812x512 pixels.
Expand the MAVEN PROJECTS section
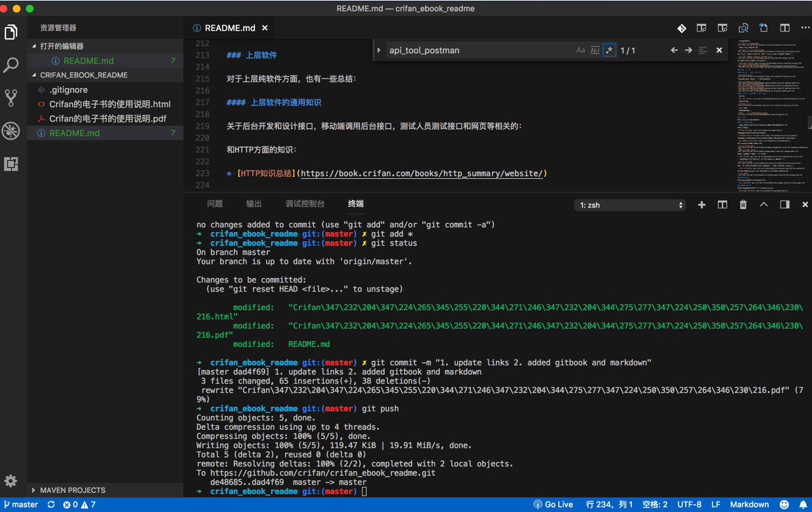34,490
